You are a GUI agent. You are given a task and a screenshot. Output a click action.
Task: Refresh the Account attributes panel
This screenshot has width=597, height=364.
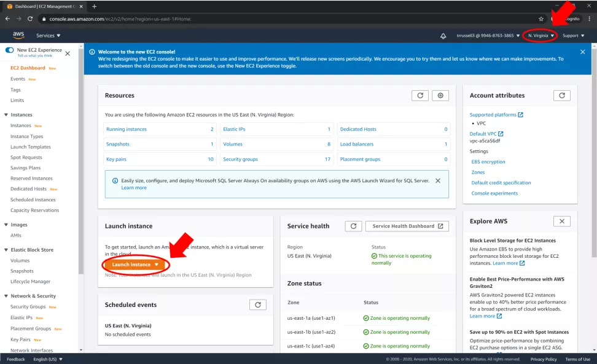pos(561,96)
